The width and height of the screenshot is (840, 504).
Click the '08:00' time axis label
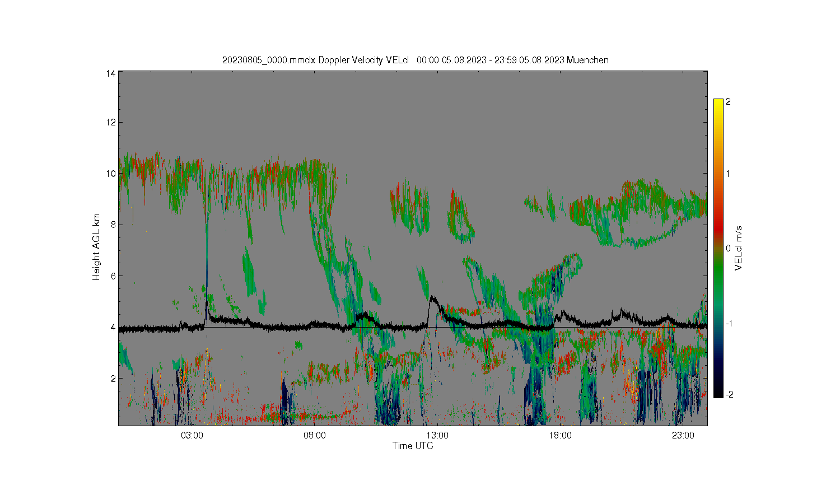[315, 435]
